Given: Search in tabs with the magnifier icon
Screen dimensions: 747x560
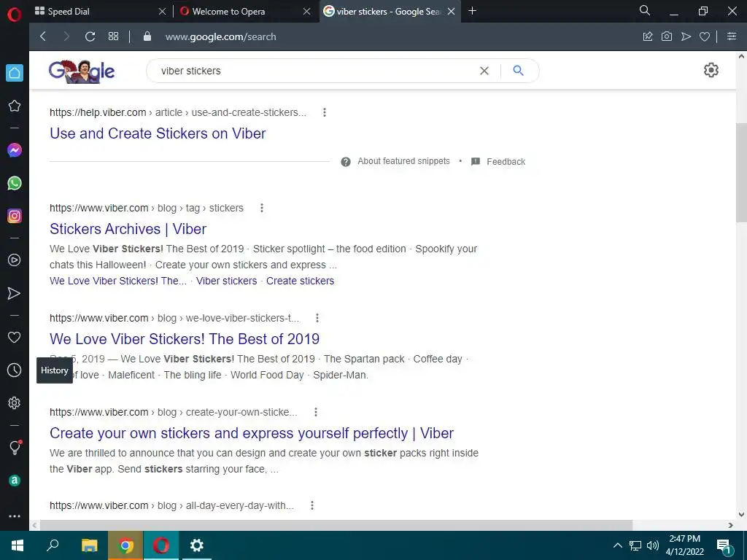Looking at the screenshot, I should 645,10.
